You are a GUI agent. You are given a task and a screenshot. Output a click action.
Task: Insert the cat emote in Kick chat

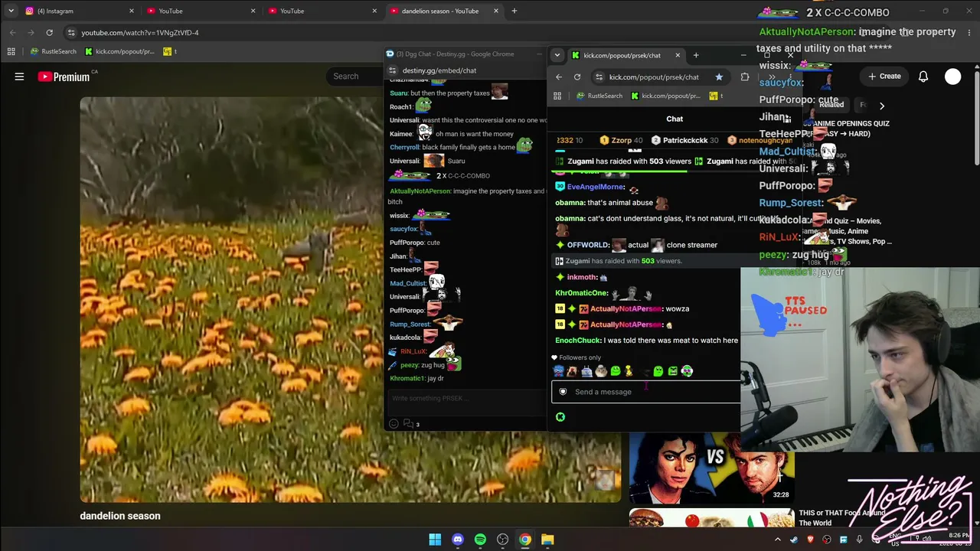tap(601, 371)
